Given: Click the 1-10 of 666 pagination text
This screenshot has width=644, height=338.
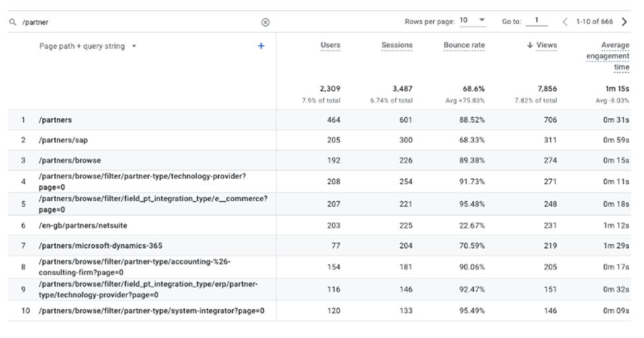Looking at the screenshot, I should tap(594, 22).
